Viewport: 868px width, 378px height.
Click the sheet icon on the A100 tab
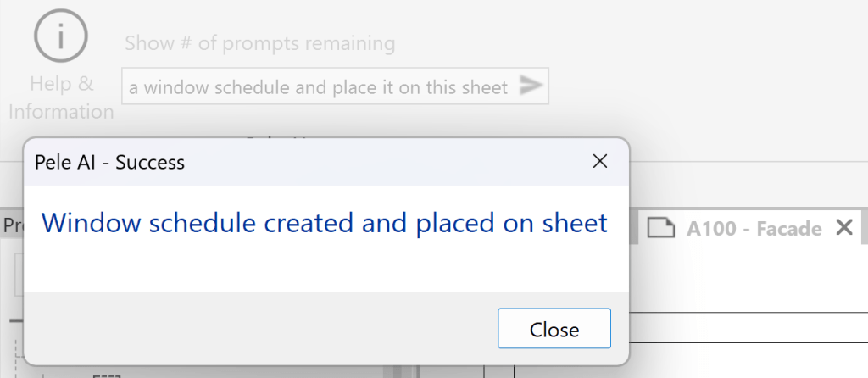659,228
